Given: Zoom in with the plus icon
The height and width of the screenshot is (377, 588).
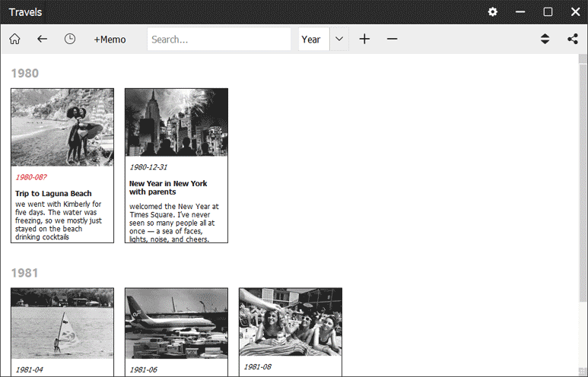Looking at the screenshot, I should tap(364, 39).
